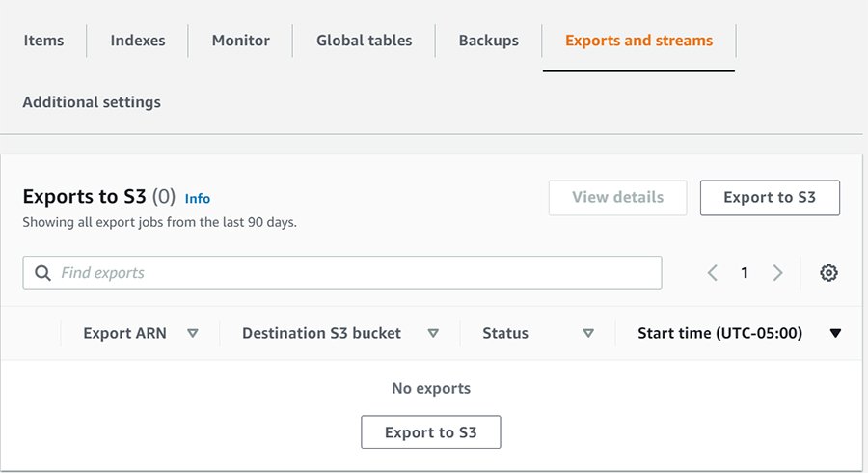
Task: Select the Exports and streams tab
Action: coord(638,41)
